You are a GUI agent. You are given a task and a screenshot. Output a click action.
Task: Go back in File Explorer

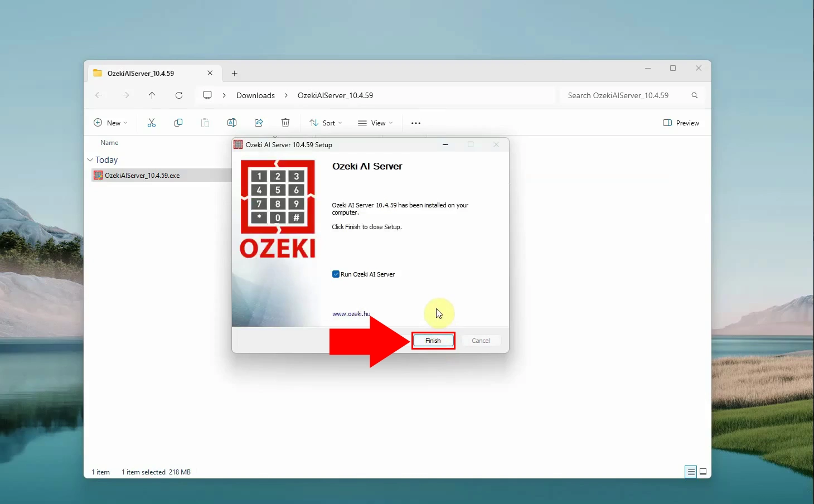[x=99, y=95]
